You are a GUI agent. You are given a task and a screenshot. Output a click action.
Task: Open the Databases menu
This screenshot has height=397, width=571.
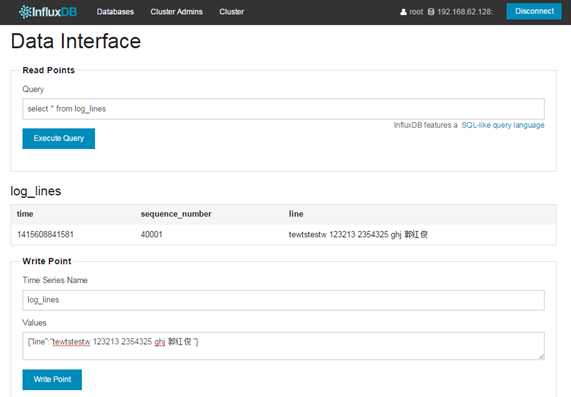click(x=115, y=12)
